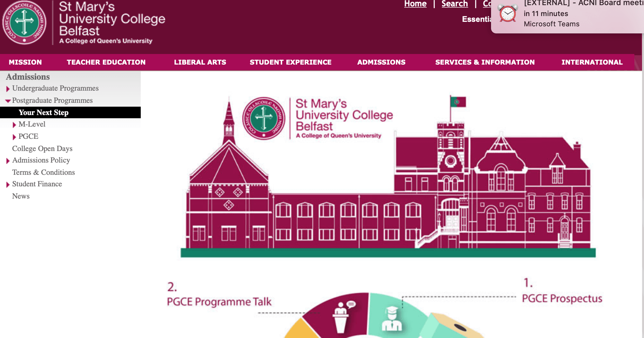Image resolution: width=644 pixels, height=338 pixels.
Task: Expand the M-Level submenu arrow
Action: tap(14, 125)
